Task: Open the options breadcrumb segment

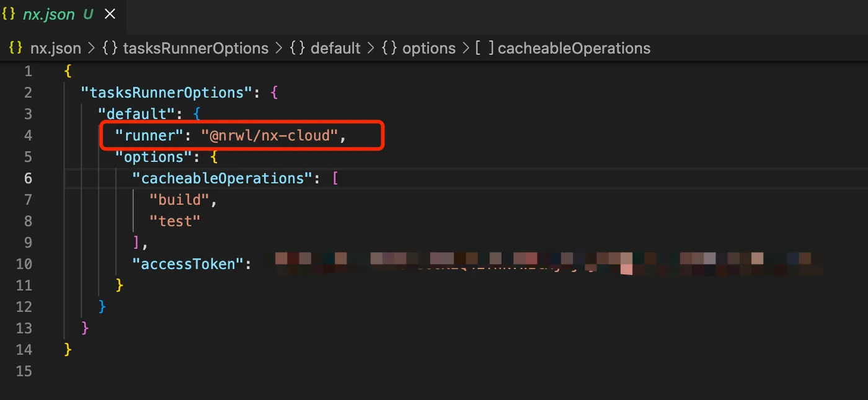Action: (429, 48)
